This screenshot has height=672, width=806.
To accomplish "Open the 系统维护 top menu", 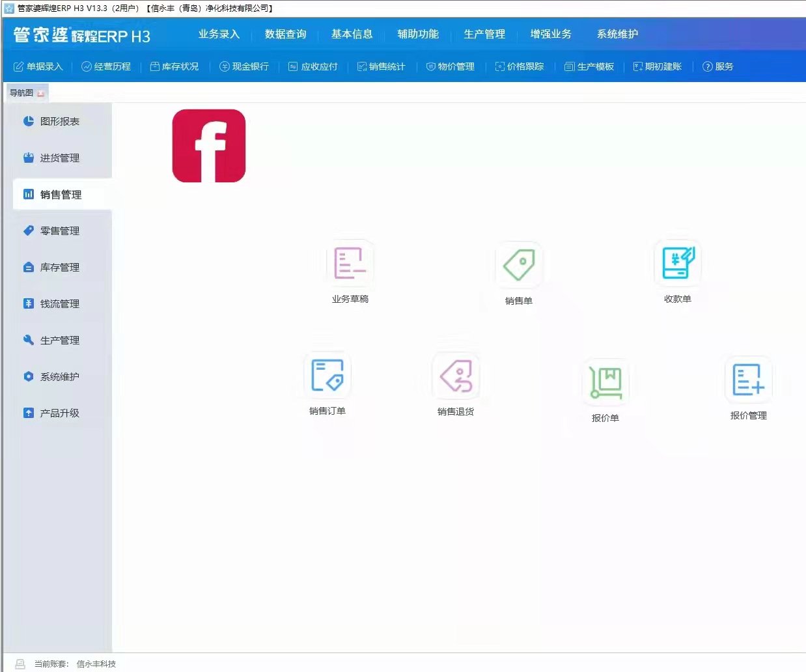I will point(617,34).
